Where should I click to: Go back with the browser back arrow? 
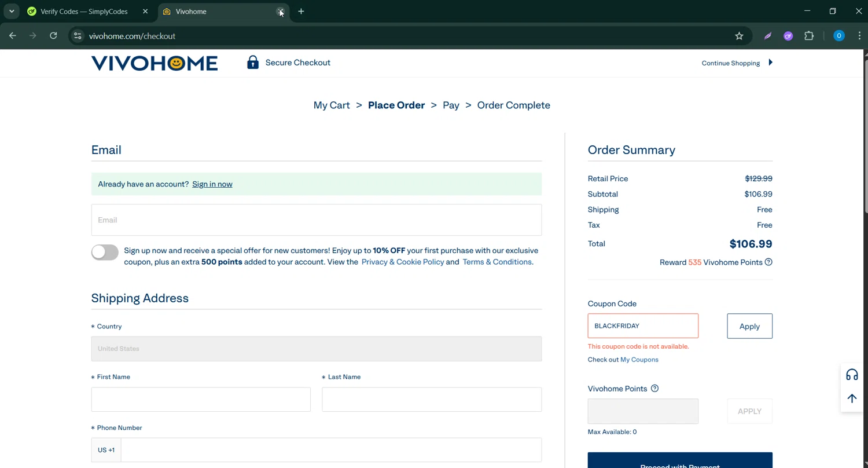[x=13, y=36]
